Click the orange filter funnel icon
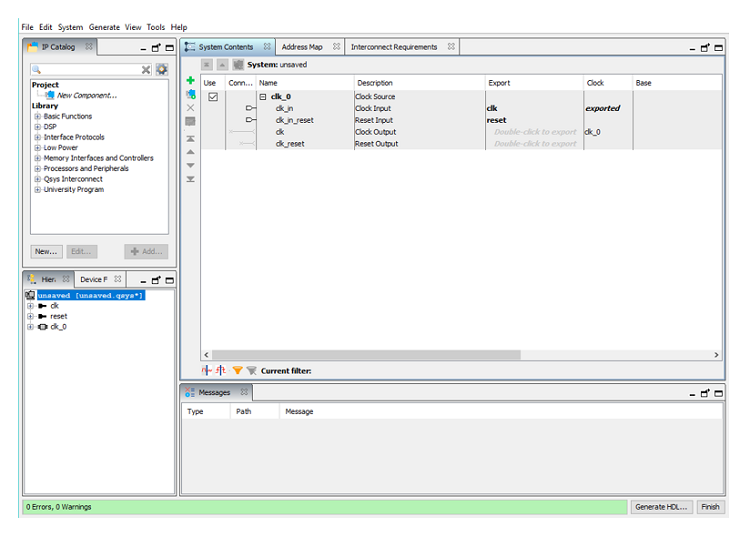This screenshot has height=537, width=750. tap(237, 371)
